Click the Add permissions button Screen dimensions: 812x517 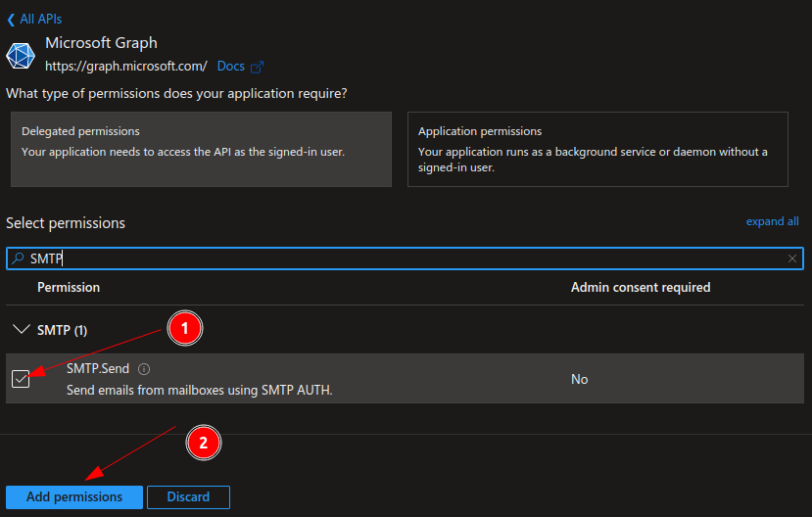[74, 496]
